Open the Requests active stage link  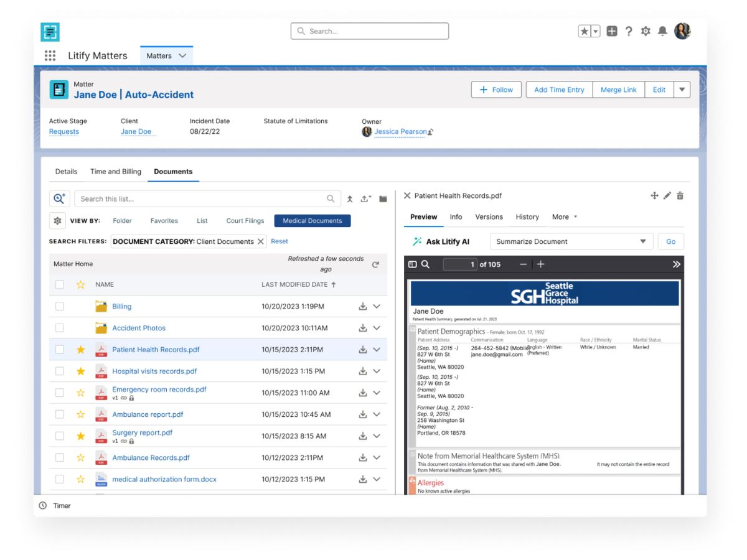pos(64,131)
